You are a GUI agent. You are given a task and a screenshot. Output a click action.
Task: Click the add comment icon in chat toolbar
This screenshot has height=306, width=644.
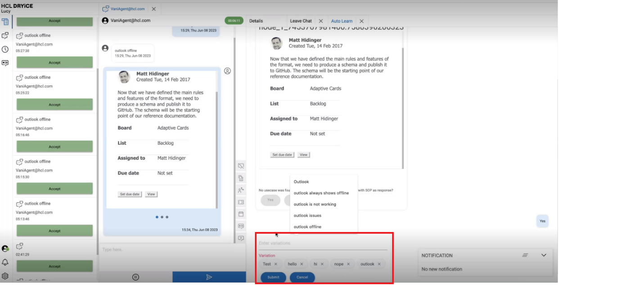tap(241, 238)
